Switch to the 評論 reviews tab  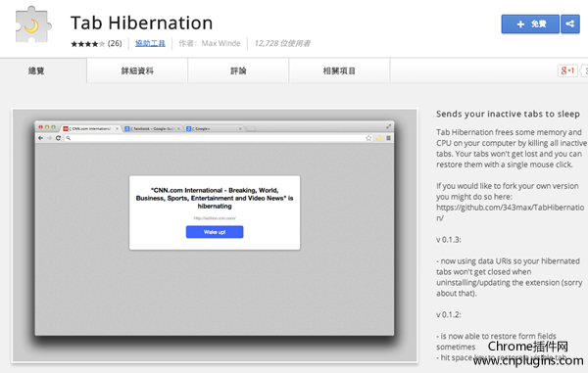[238, 70]
